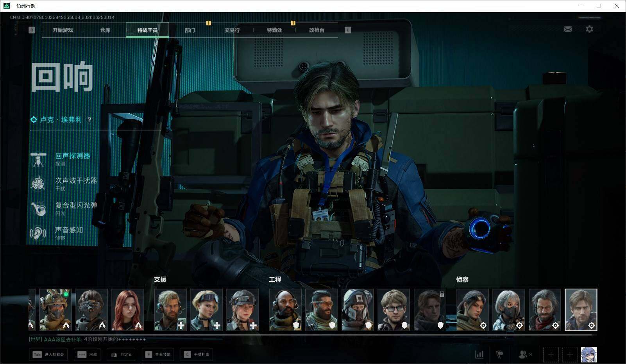Viewport: 626px width, 364px height.
Task: Open the friends list icon
Action: coord(525,354)
